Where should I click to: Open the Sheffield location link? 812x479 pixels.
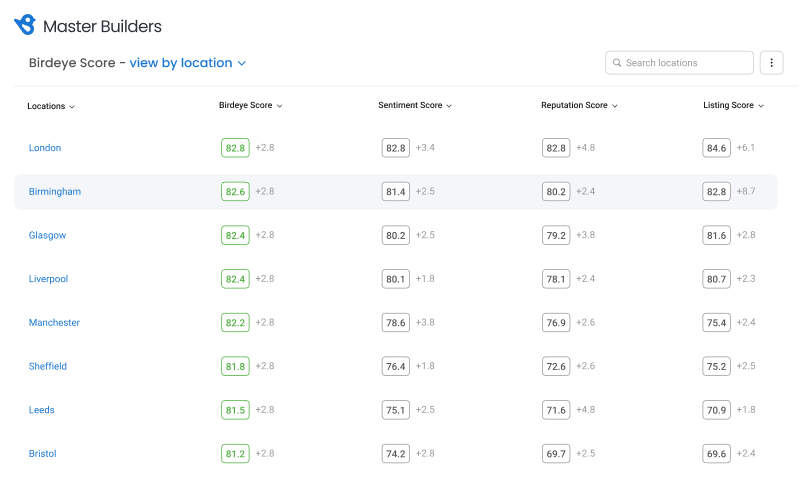pyautogui.click(x=48, y=366)
